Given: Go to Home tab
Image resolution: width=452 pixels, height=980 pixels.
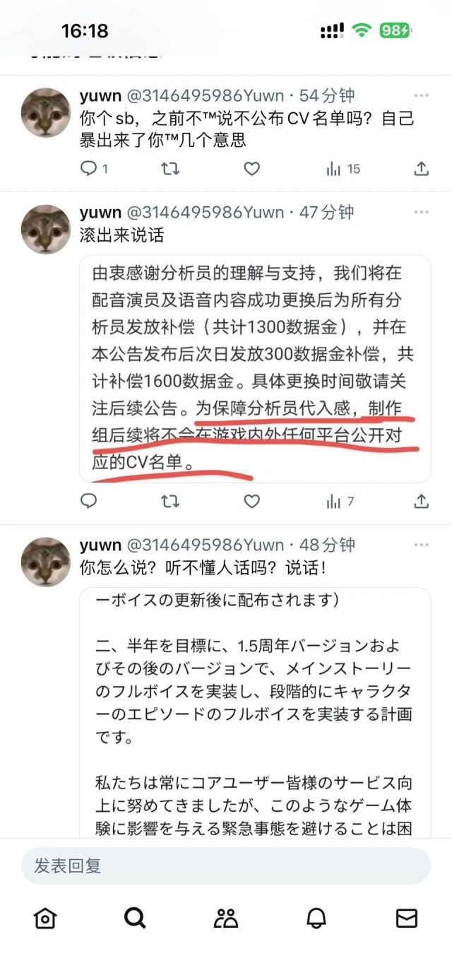Looking at the screenshot, I should [x=45, y=918].
